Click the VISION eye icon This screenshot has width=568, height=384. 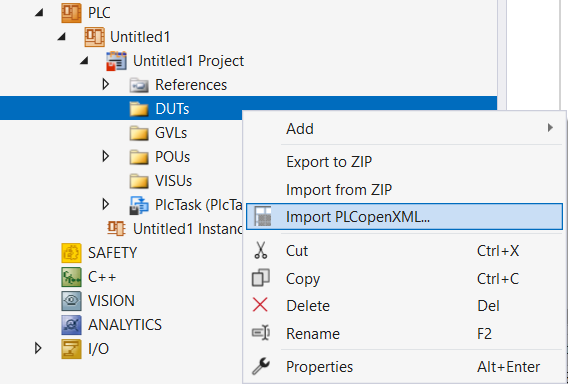click(71, 301)
